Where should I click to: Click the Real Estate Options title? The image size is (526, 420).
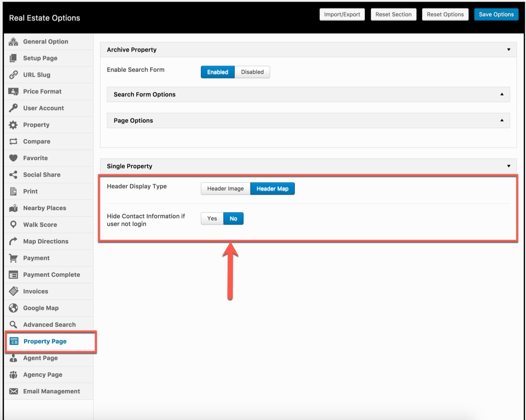click(x=44, y=18)
